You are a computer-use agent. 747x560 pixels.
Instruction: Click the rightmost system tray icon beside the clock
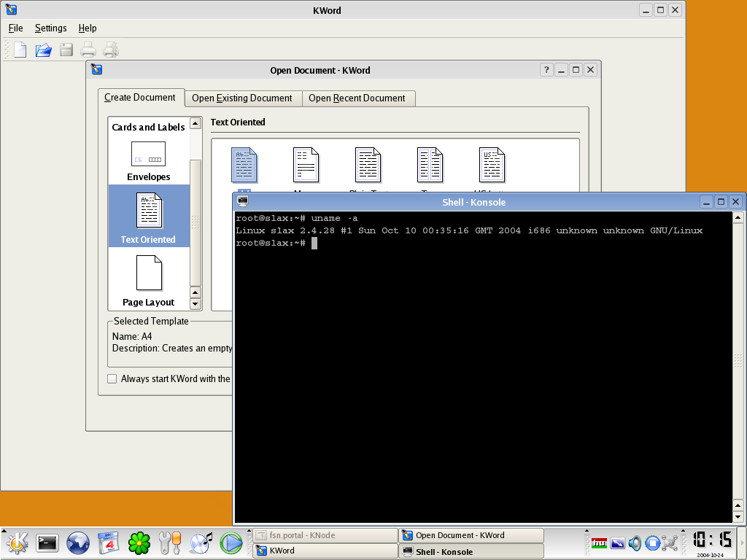click(x=670, y=542)
